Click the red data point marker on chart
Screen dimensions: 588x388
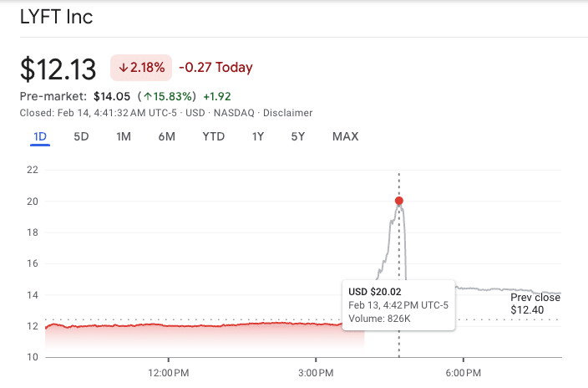coord(399,201)
